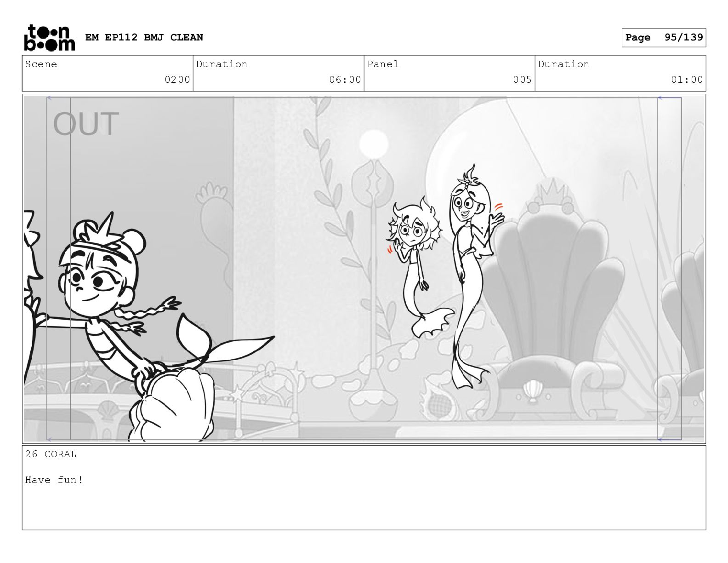
Task: Click the Toon Boom logo
Action: pos(49,38)
